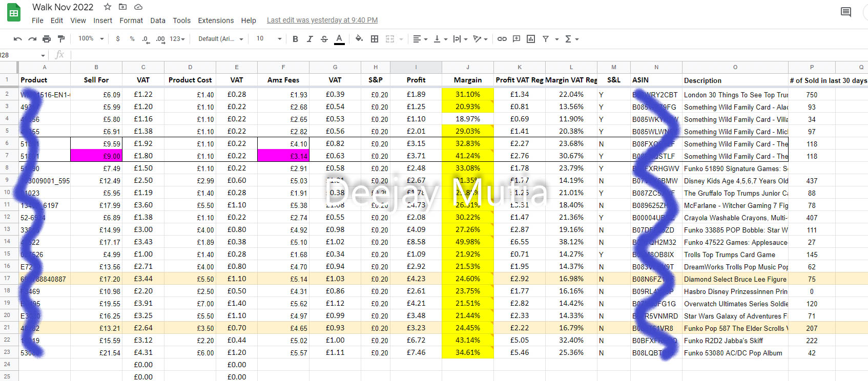Click the name box showing I28
This screenshot has width=868, height=381.
(19, 55)
